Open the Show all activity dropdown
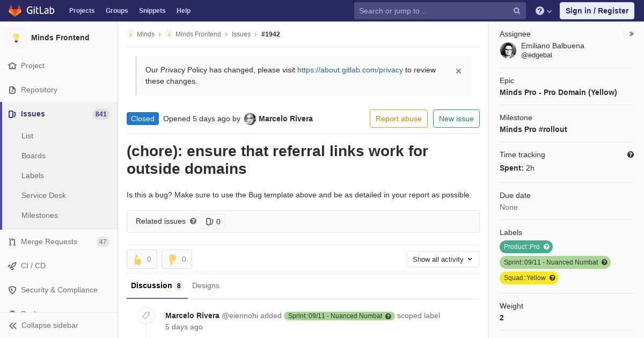Viewport: 644px width, 338px height. tap(443, 259)
